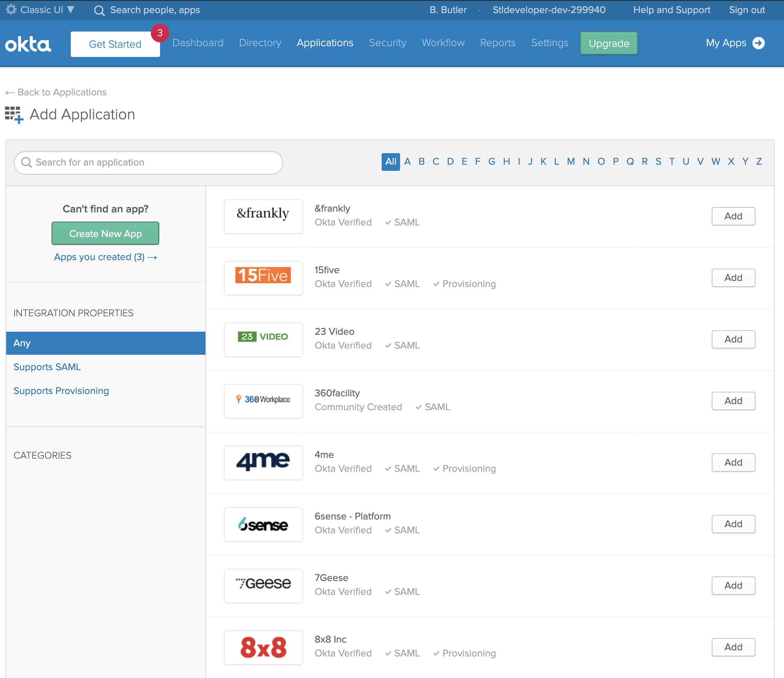Go Back to Applications
Screen dimensions: 784x678
pyautogui.click(x=56, y=92)
